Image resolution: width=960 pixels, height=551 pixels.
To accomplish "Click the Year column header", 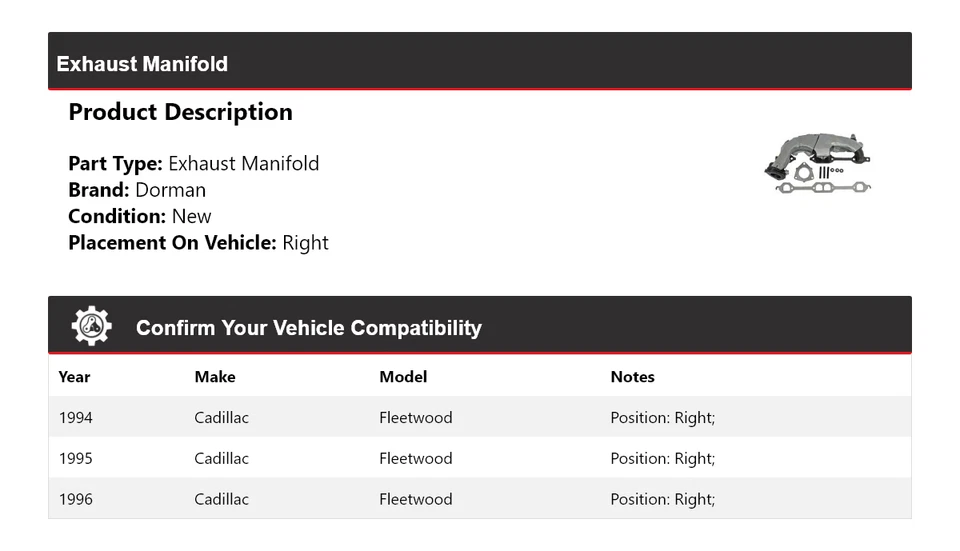I will [74, 377].
